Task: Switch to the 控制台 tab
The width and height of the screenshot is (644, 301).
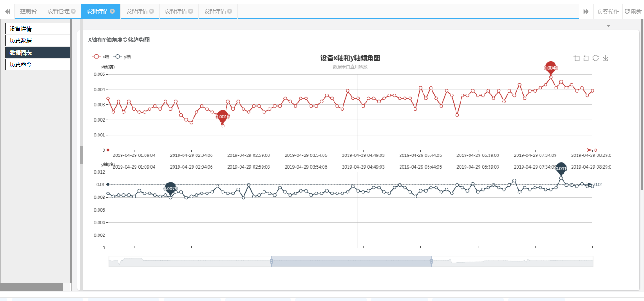Action: coord(28,11)
